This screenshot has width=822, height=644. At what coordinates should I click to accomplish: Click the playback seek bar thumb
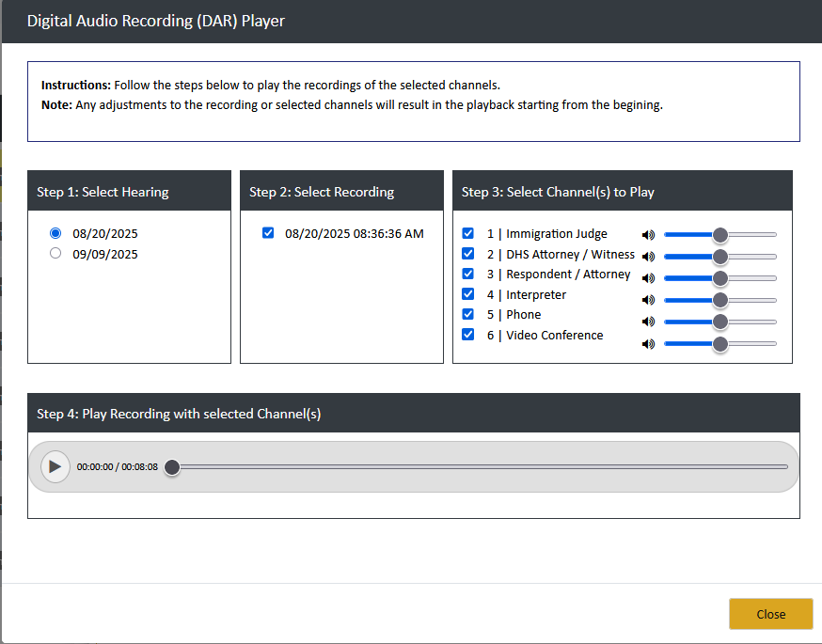click(172, 467)
